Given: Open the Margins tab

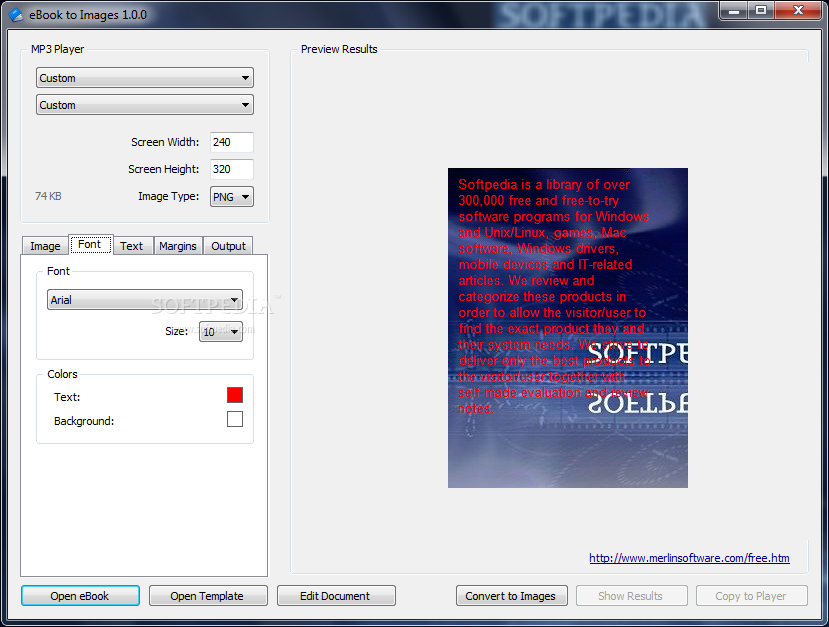Looking at the screenshot, I should click(x=178, y=246).
